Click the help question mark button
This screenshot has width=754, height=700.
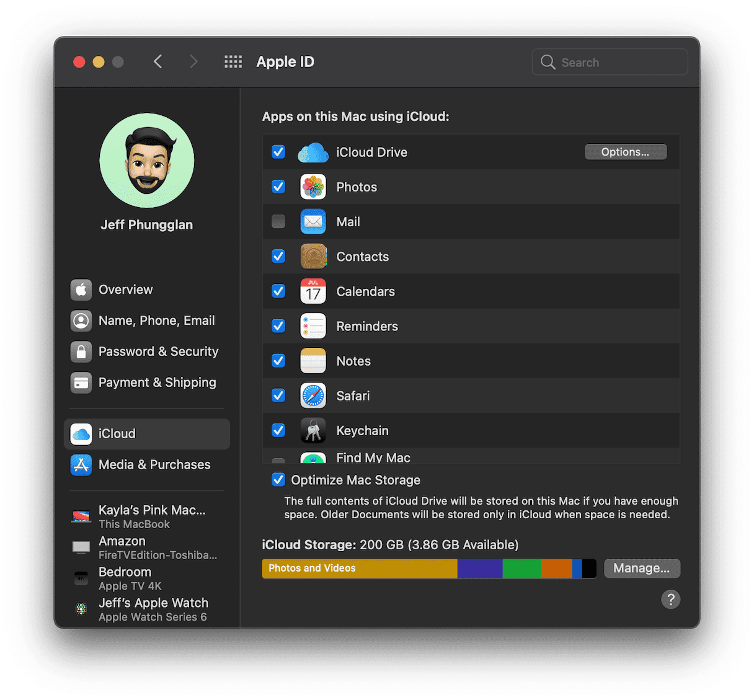point(670,600)
